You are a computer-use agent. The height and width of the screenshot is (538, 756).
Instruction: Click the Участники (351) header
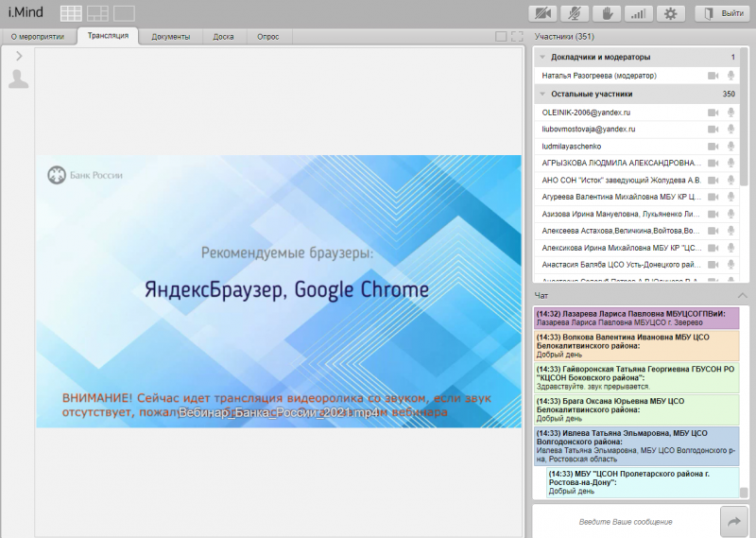pos(564,37)
